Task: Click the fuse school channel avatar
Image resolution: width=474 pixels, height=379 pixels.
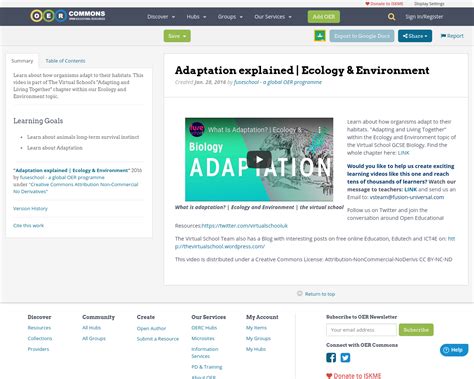Action: [x=197, y=129]
